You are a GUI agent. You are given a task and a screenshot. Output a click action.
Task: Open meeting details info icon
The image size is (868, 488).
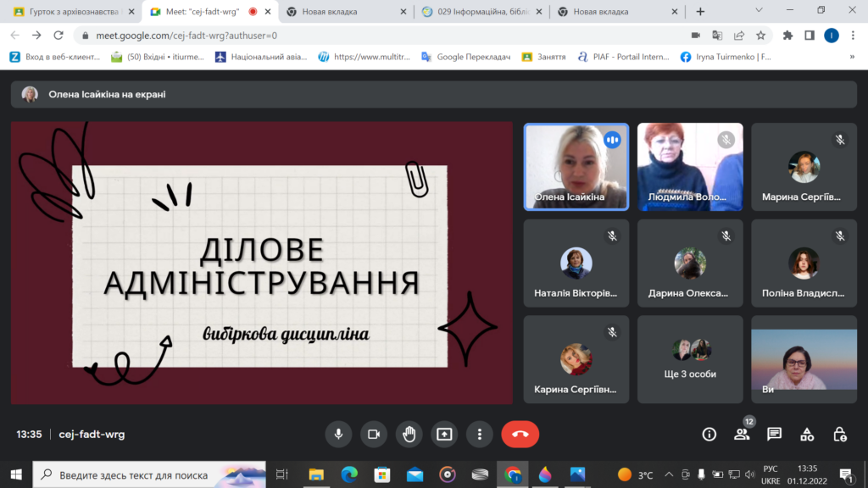click(709, 434)
